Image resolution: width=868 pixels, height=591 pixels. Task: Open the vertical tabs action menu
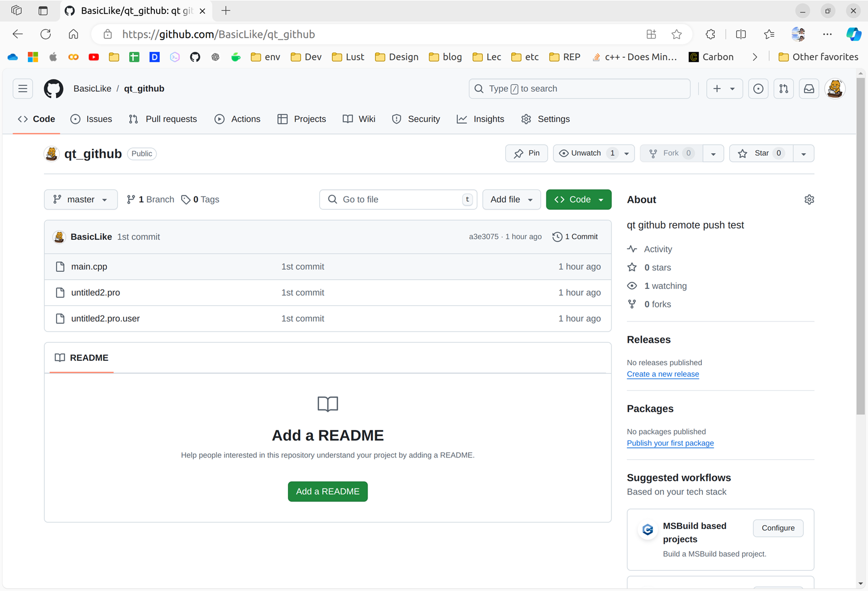(43, 11)
